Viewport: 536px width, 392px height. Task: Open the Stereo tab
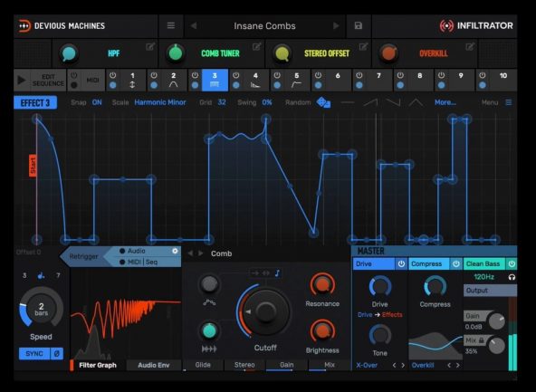pos(244,365)
